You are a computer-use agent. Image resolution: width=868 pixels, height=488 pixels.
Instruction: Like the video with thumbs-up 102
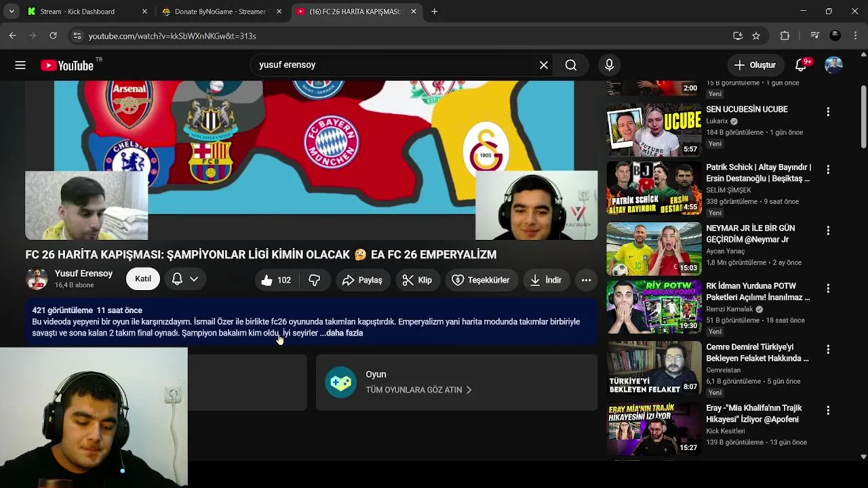[x=275, y=280]
